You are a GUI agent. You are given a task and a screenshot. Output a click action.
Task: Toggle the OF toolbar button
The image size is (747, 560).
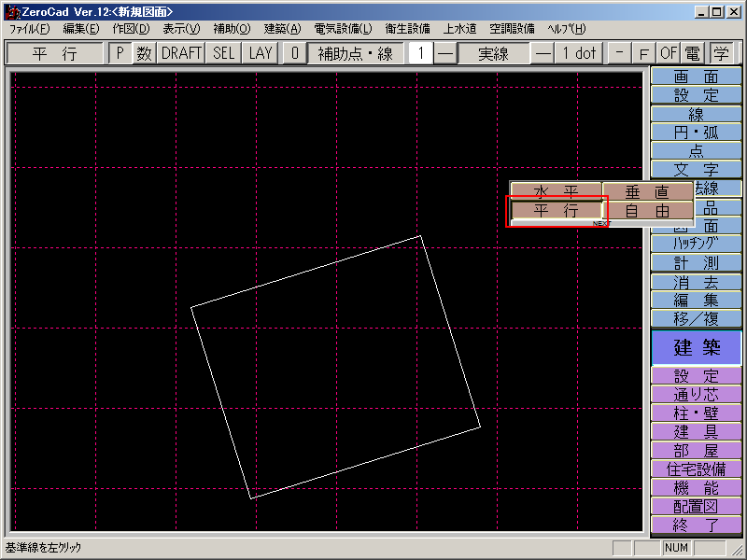pos(669,53)
